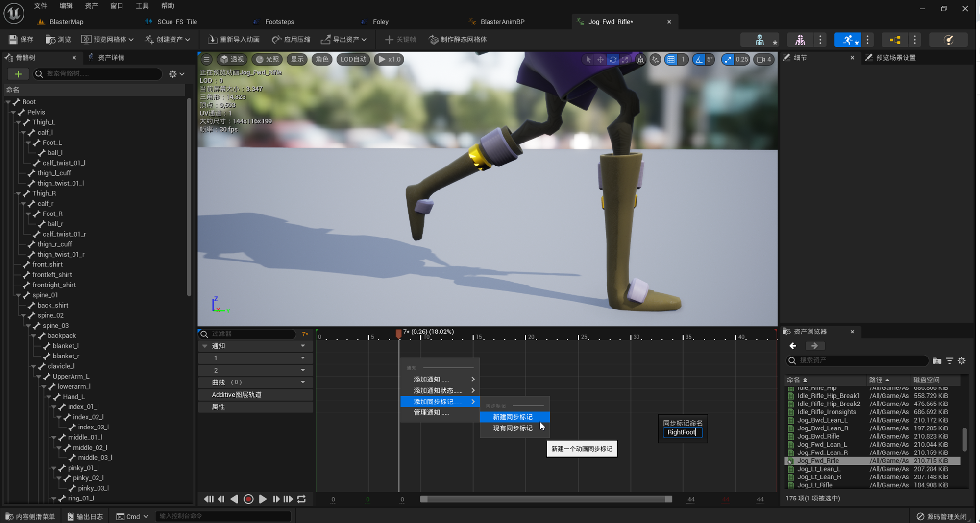Click the 光照 lit mode button
The image size is (980, 523).
pos(268,59)
